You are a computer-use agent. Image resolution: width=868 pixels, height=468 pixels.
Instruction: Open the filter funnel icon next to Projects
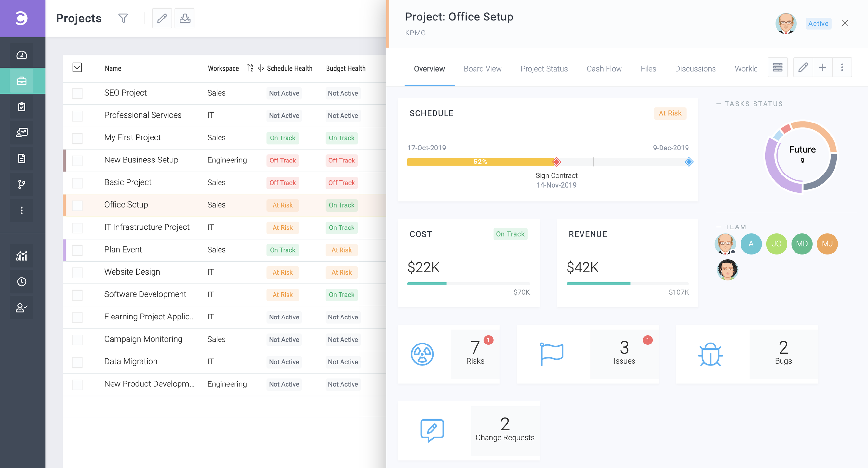tap(123, 18)
